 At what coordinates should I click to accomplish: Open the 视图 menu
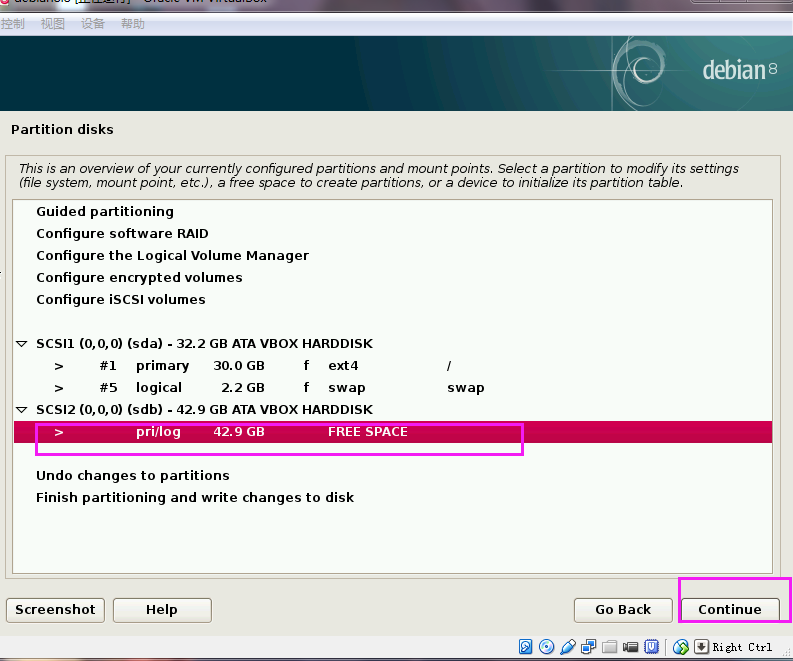pyautogui.click(x=53, y=24)
